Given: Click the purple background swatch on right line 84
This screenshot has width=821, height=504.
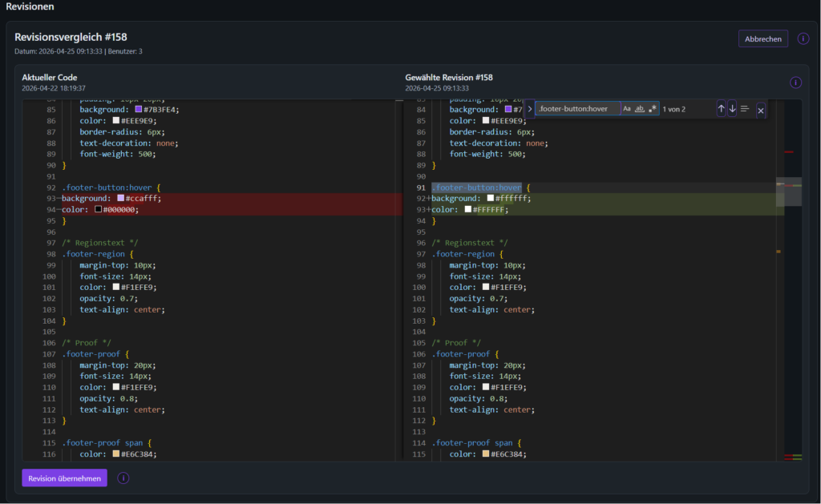Looking at the screenshot, I should tap(508, 110).
